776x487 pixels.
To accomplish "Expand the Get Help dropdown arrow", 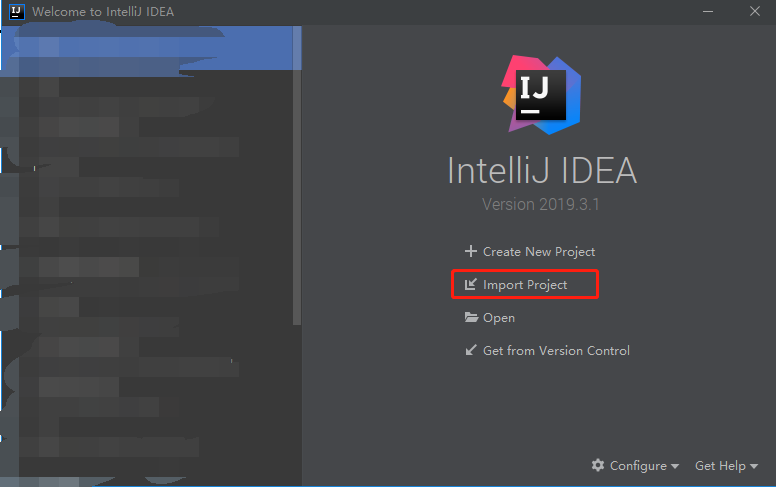I will tap(754, 467).
